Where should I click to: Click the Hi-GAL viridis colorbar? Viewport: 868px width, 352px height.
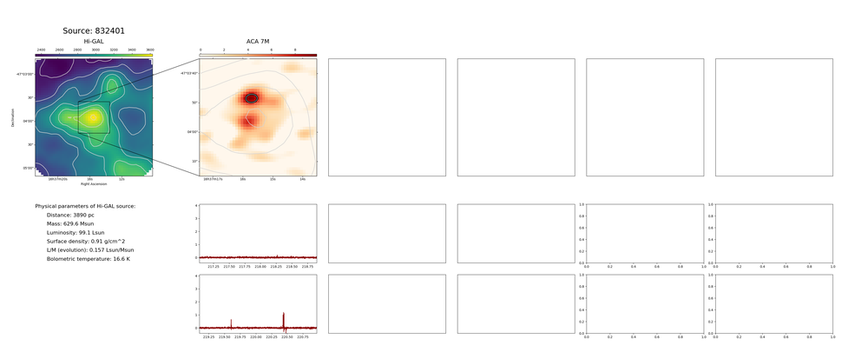click(94, 56)
